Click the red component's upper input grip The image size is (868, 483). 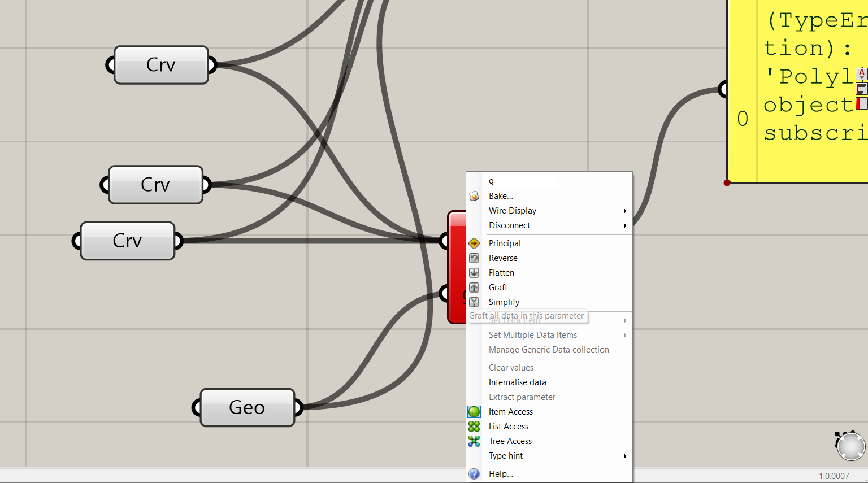point(444,241)
